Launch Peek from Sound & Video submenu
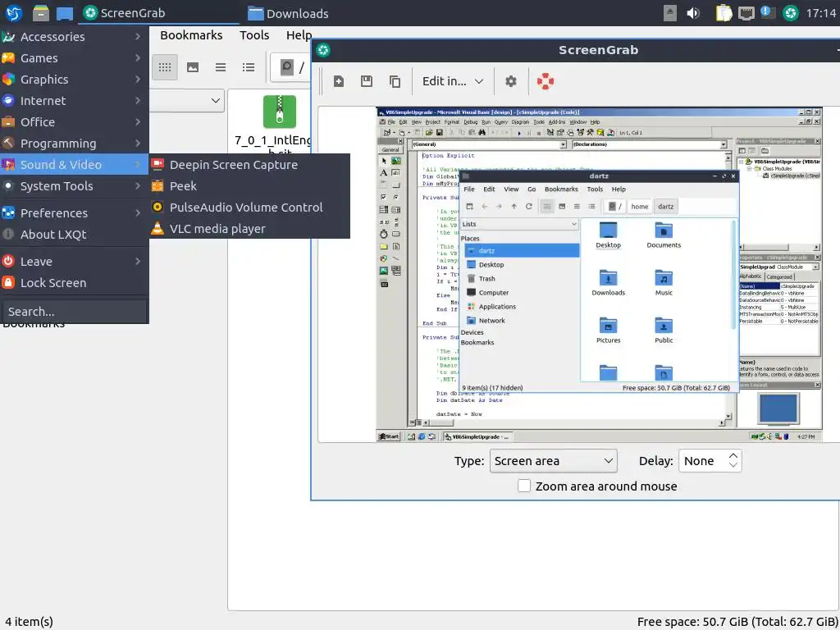Screen dimensions: 840x630 tap(249, 186)
